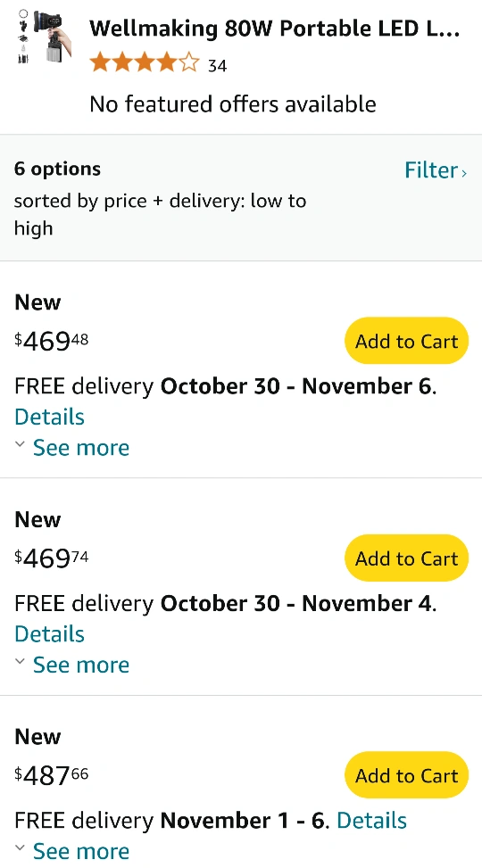Viewport: 482px width, 868px height.
Task: Open the Wellmaking 80W Portable LED title
Action: coord(275,28)
